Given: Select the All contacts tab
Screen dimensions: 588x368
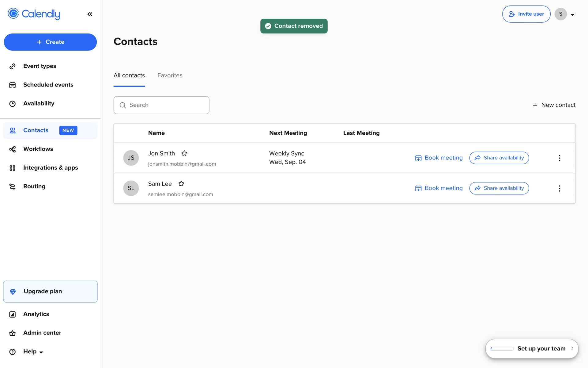Looking at the screenshot, I should 129,75.
